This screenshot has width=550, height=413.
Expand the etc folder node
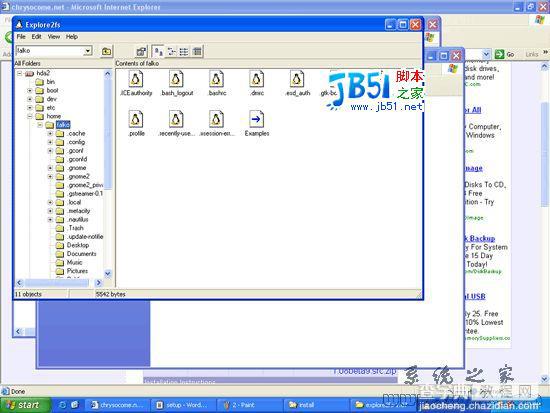pos(30,108)
